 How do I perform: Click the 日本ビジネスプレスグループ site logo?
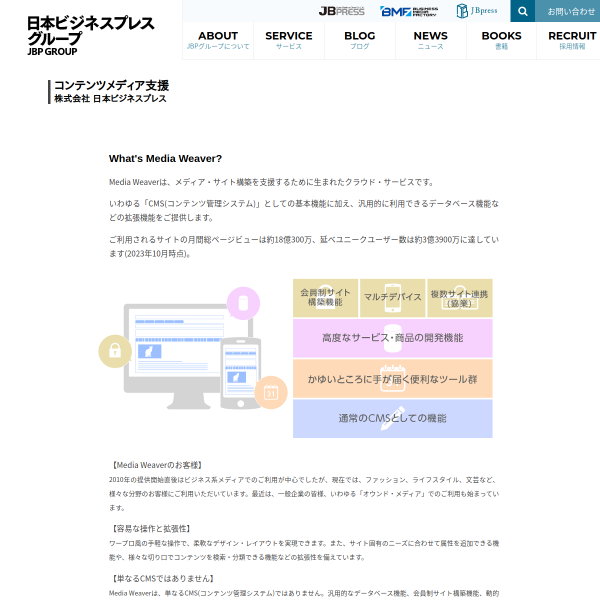(91, 35)
